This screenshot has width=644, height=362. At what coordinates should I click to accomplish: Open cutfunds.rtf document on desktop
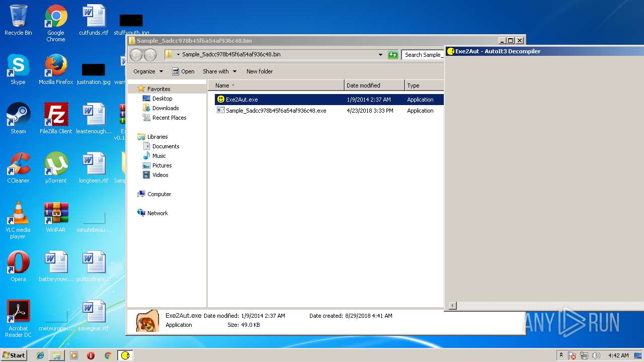(x=94, y=20)
